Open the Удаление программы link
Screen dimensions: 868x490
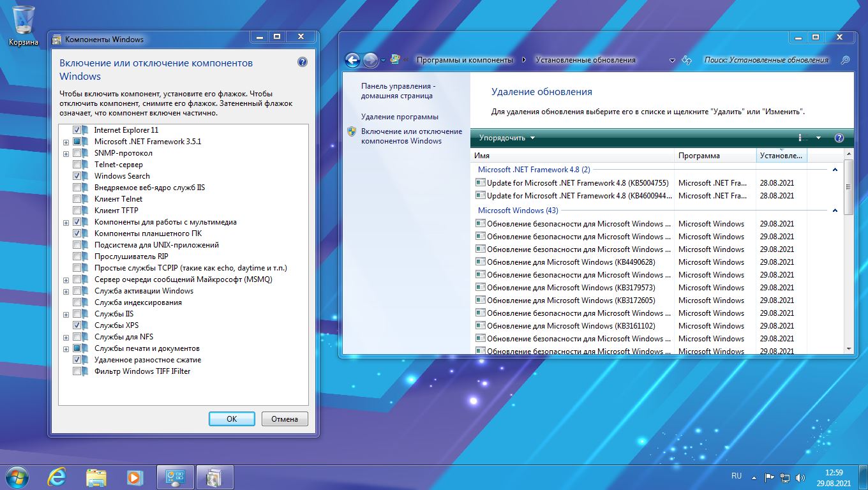(400, 117)
